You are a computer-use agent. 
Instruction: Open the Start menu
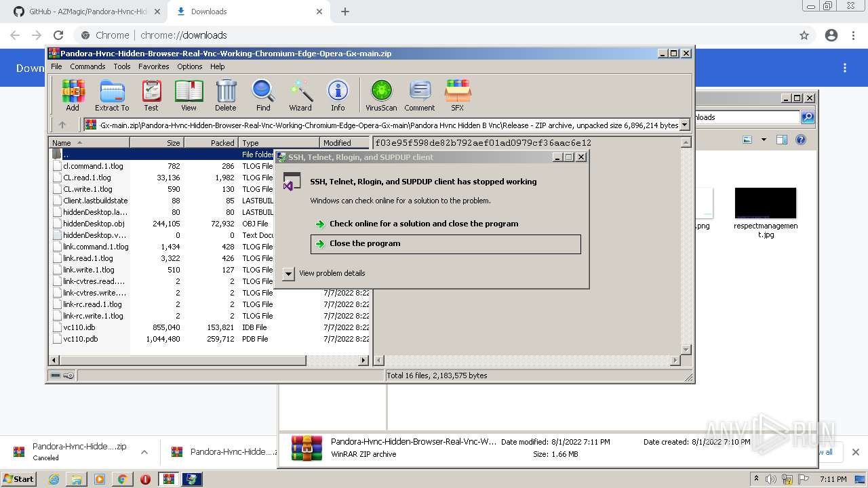point(19,479)
